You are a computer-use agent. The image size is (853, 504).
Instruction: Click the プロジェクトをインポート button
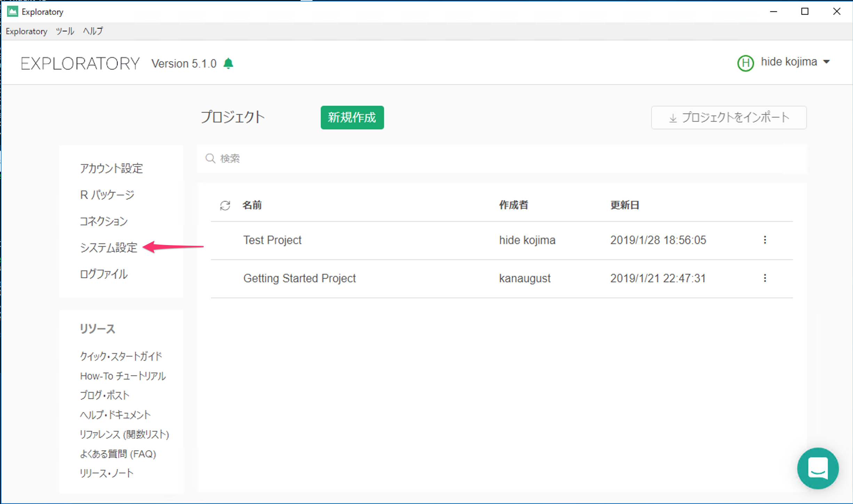pos(729,117)
